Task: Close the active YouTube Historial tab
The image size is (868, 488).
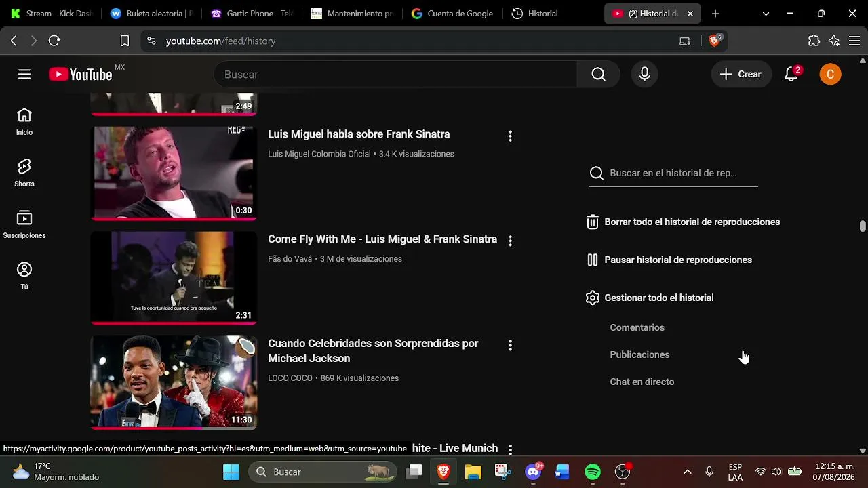Action: 690,14
